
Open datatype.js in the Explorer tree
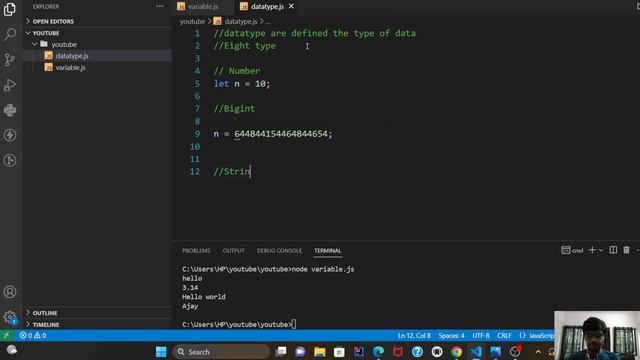(97, 56)
